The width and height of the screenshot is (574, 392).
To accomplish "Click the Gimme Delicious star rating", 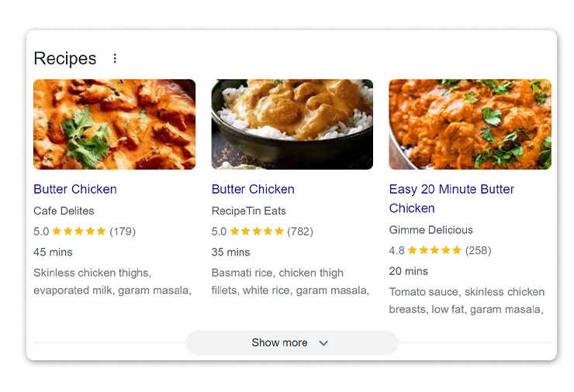I will 434,250.
